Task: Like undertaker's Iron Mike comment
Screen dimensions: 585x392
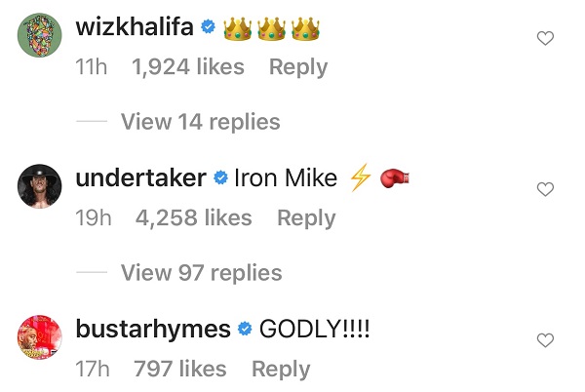Action: [x=546, y=189]
